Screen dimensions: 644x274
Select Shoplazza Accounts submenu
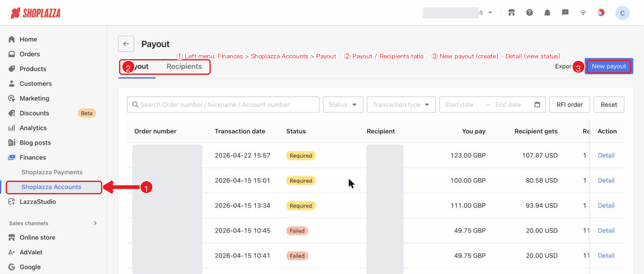51,187
